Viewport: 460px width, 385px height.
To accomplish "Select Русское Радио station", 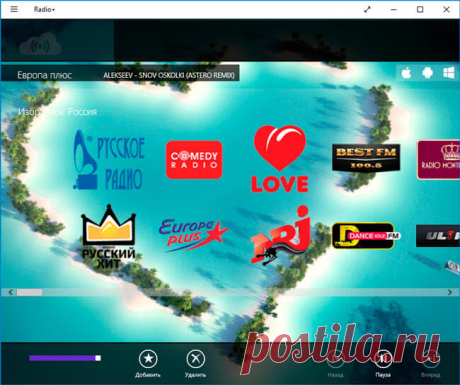I will [109, 160].
